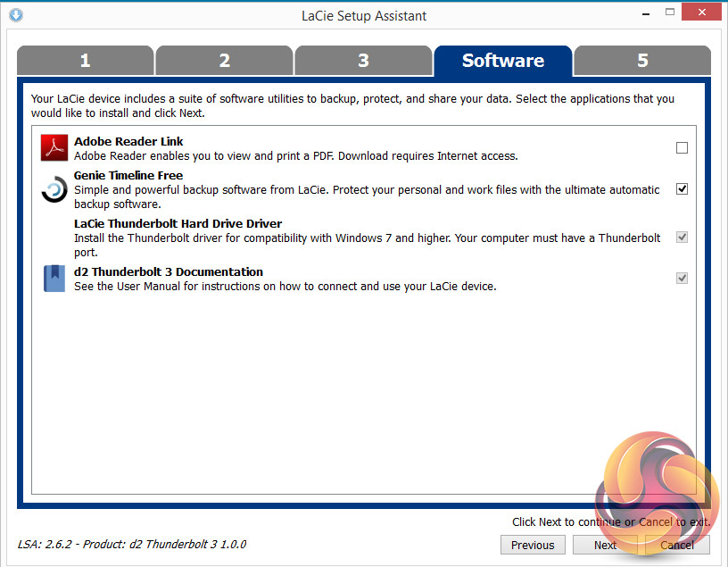Exit setup with the Cancel button

[677, 545]
